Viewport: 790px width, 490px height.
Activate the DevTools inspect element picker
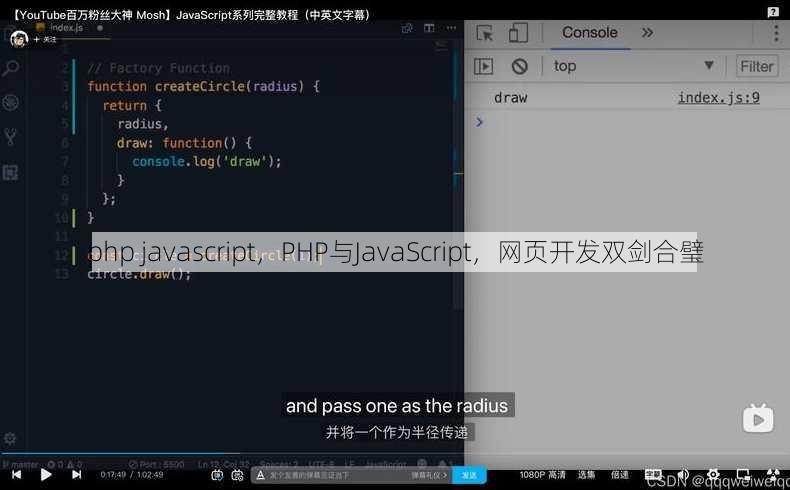point(485,33)
